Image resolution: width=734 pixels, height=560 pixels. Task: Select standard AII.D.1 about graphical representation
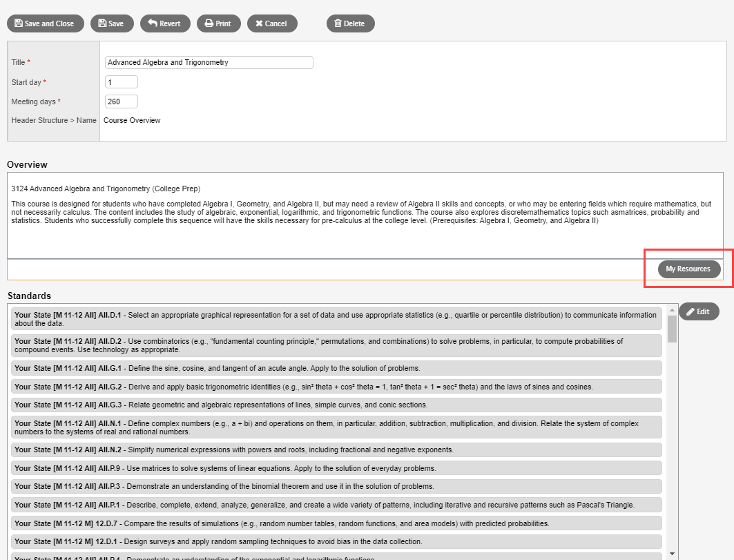[x=336, y=319]
